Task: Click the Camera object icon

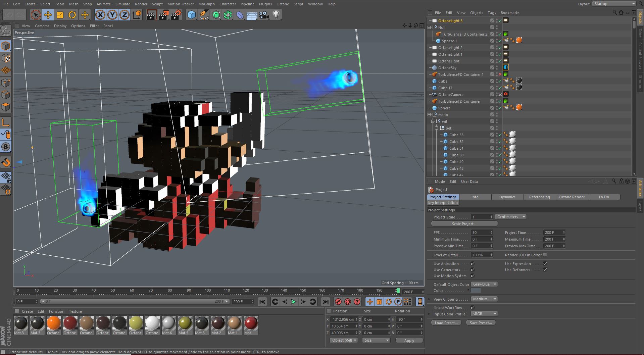Action: point(264,15)
